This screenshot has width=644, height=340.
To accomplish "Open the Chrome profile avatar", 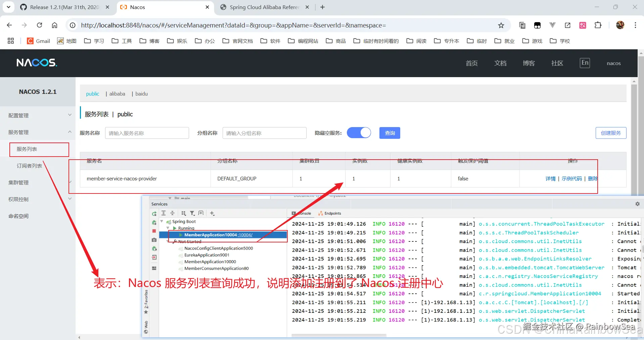I will tap(620, 25).
